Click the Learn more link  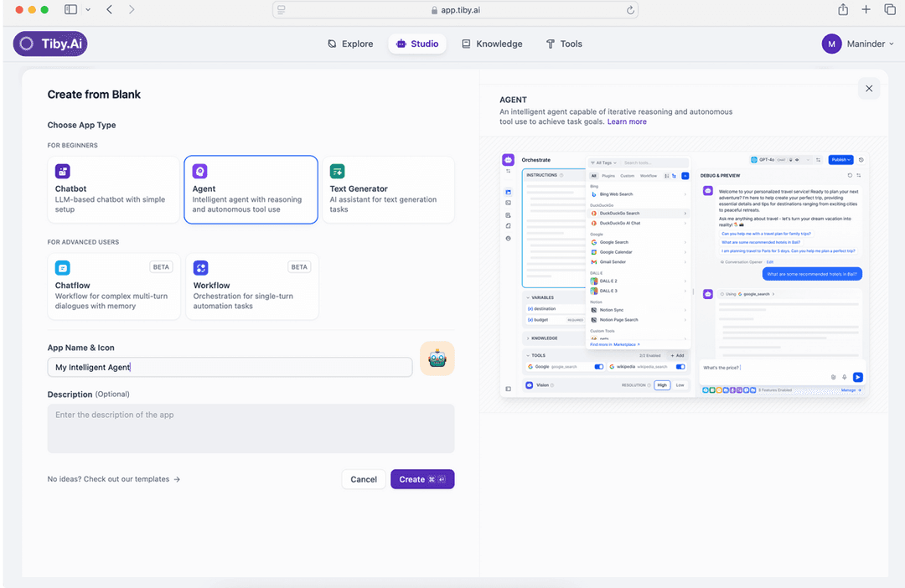[x=627, y=121]
